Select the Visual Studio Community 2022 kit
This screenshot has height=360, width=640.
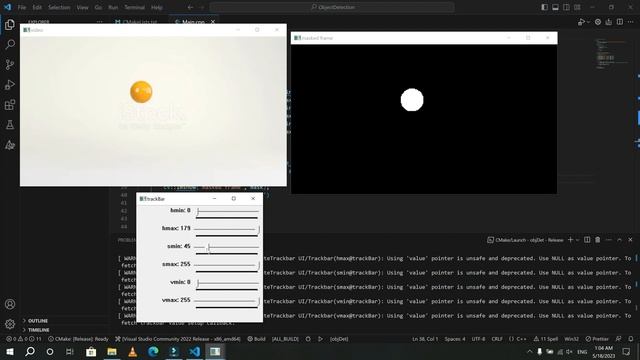(178, 339)
